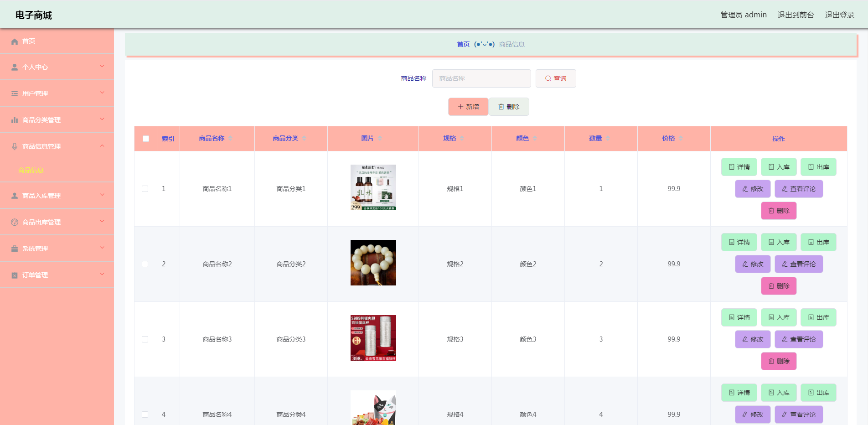Click the list icon beside 用户管理
The width and height of the screenshot is (868, 425).
pyautogui.click(x=15, y=93)
